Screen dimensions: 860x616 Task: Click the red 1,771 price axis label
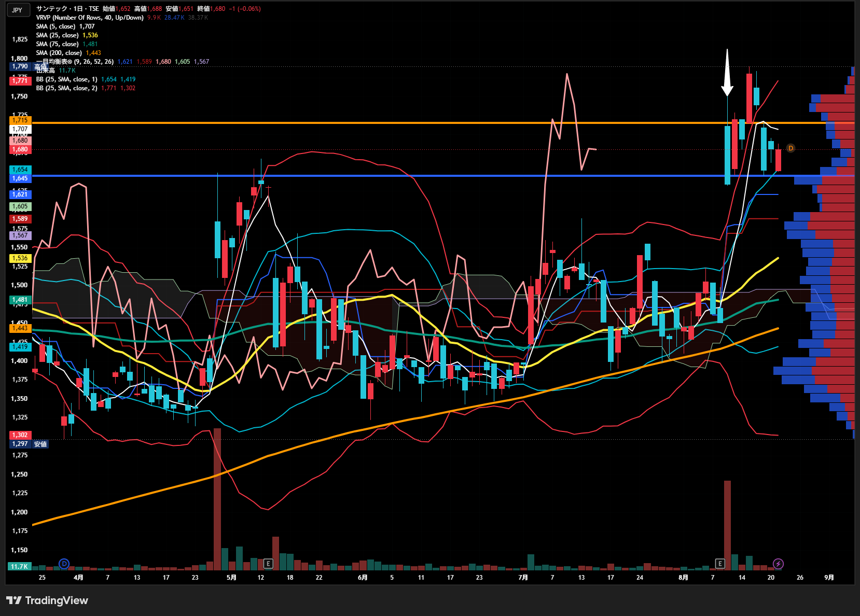pos(20,80)
